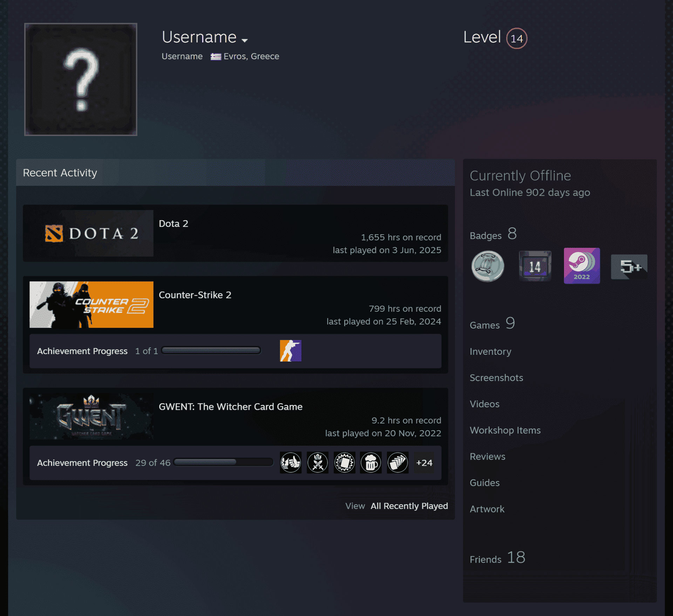Click GWENT card deck achievement icon
Screen dimensions: 673x616
point(398,462)
